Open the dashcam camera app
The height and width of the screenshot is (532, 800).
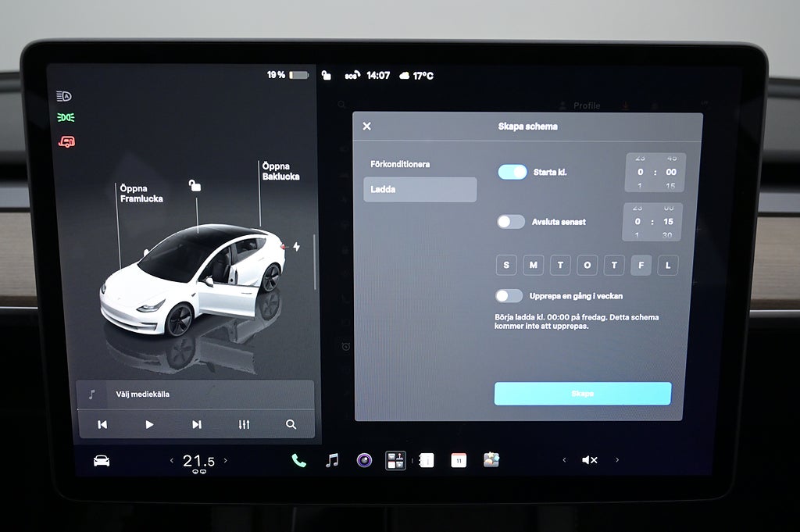(364, 461)
